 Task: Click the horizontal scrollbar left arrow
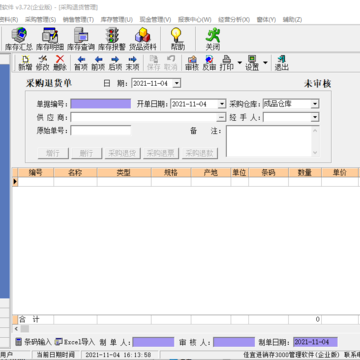(16, 329)
